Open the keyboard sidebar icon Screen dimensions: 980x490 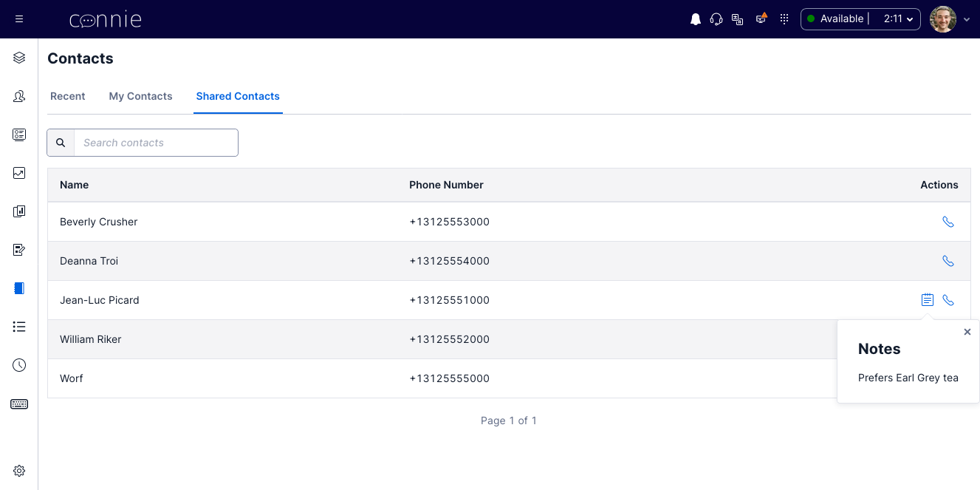(x=19, y=404)
